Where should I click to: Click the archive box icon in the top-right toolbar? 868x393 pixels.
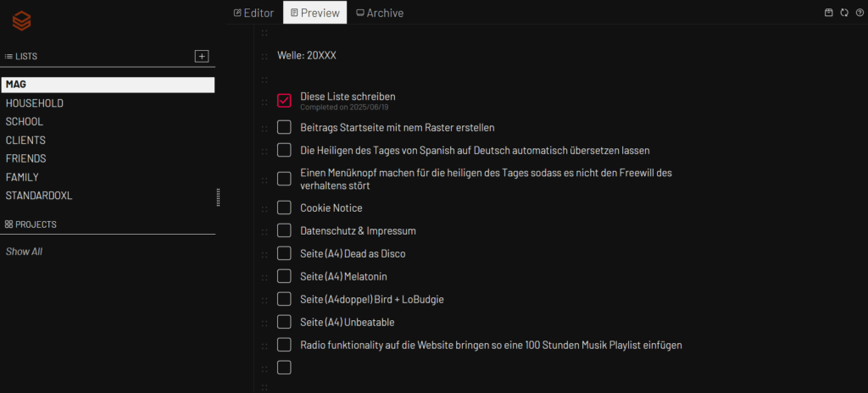pyautogui.click(x=829, y=13)
